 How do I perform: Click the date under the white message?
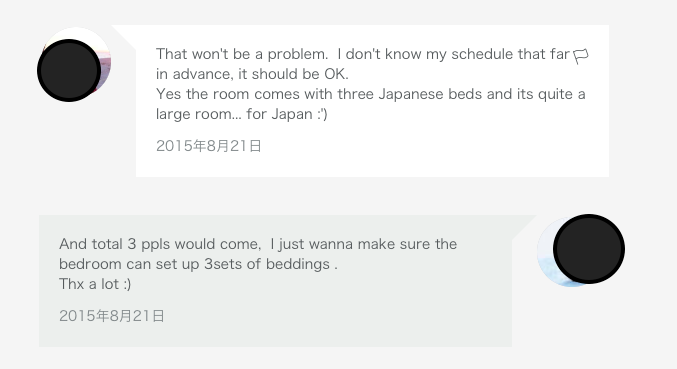(209, 146)
